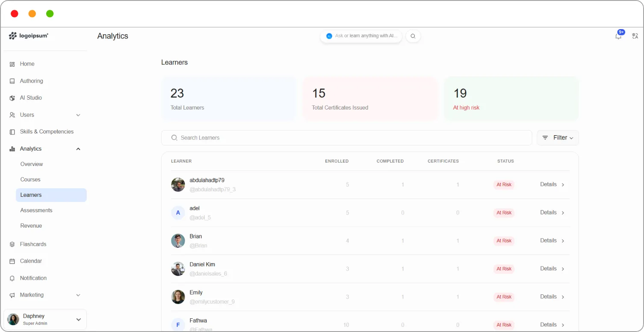Click the AI assistant icon in search bar
The width and height of the screenshot is (644, 332).
click(x=329, y=36)
